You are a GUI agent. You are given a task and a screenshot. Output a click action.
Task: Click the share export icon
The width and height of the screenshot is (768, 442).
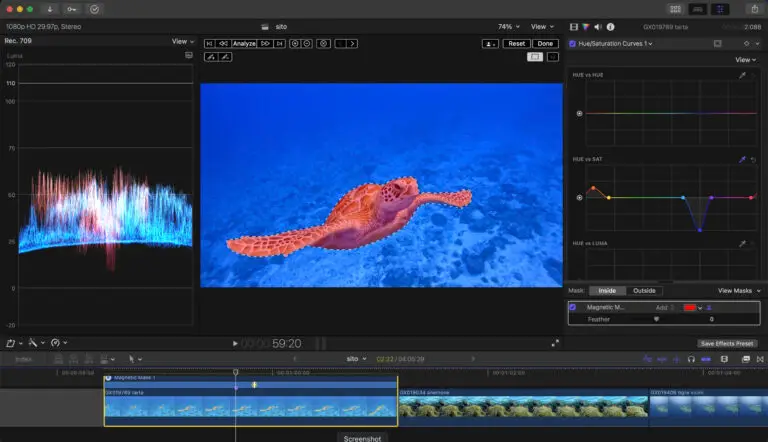pos(755,9)
